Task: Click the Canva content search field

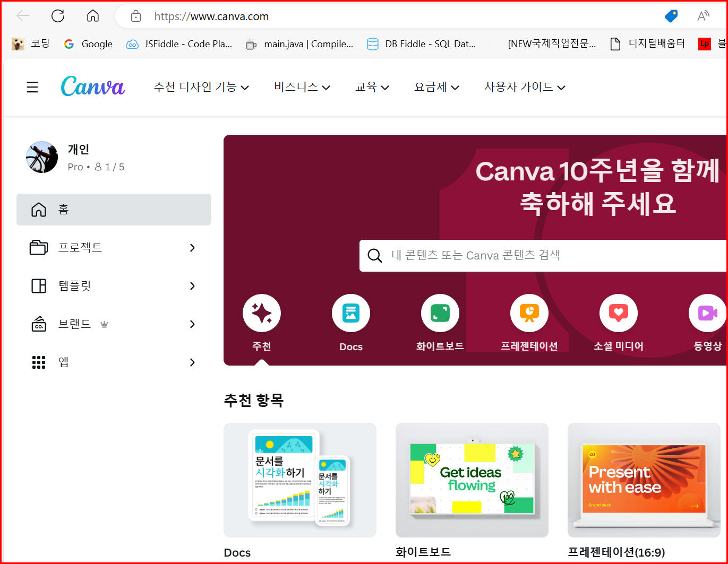Action: pos(543,256)
